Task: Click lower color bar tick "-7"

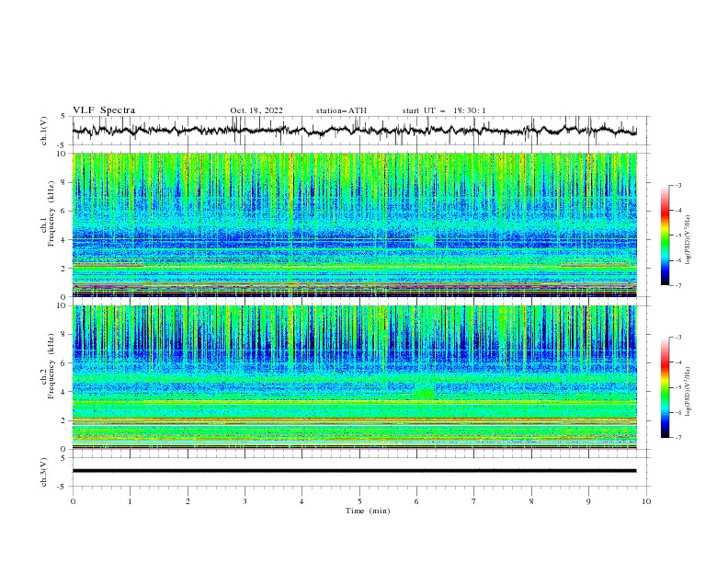Action: click(x=678, y=437)
